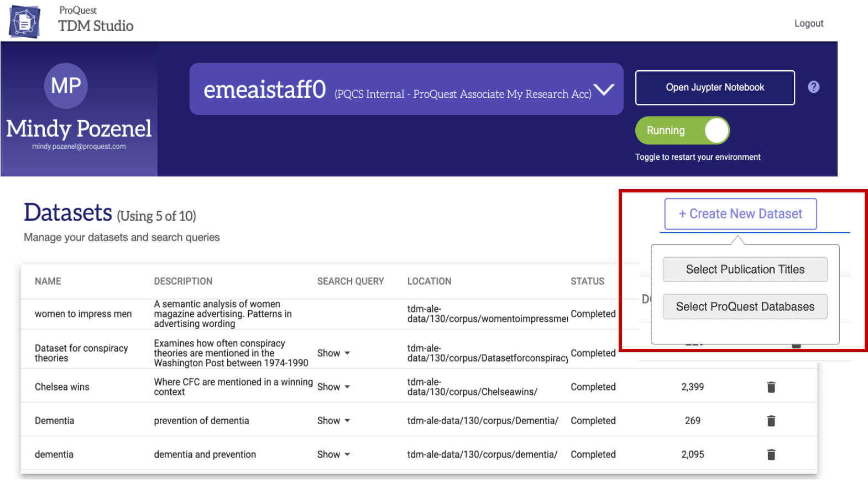Show search query for Dataset for conspiracy theories

[334, 353]
